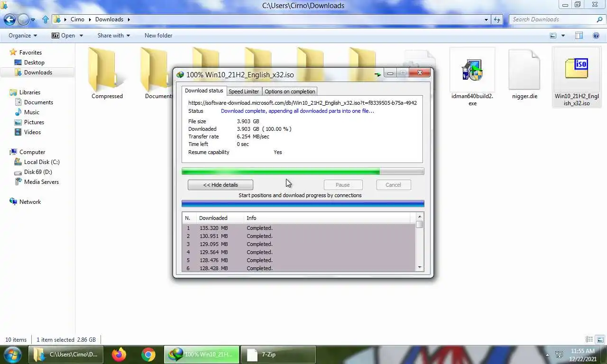Image resolution: width=607 pixels, height=364 pixels.
Task: Select Network in navigation pane
Action: click(x=30, y=202)
